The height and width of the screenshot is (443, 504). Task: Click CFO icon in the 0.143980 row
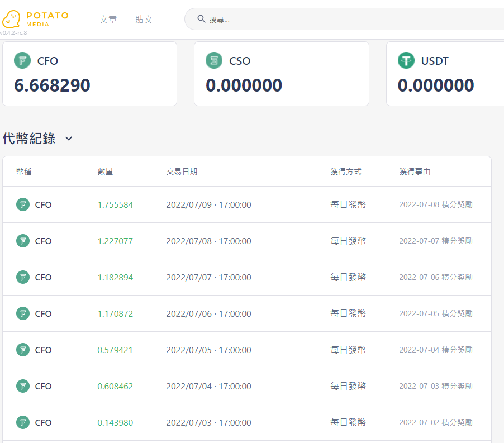point(23,422)
